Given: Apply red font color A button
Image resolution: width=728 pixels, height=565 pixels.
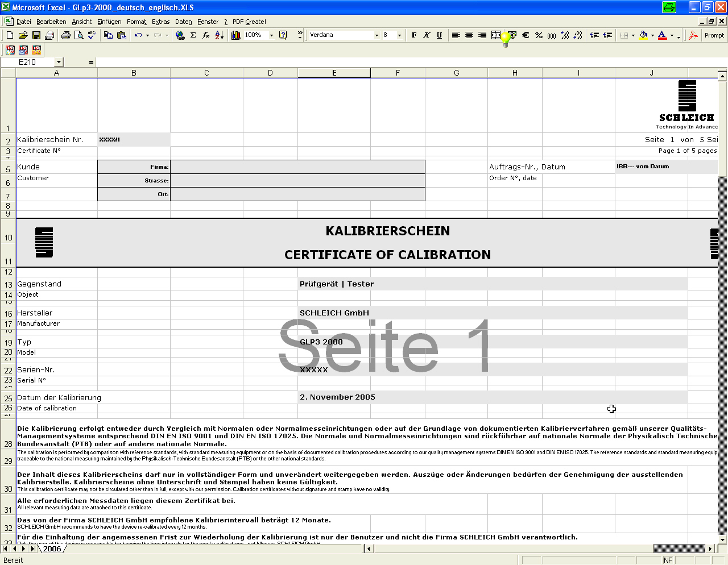Looking at the screenshot, I should pos(663,35).
